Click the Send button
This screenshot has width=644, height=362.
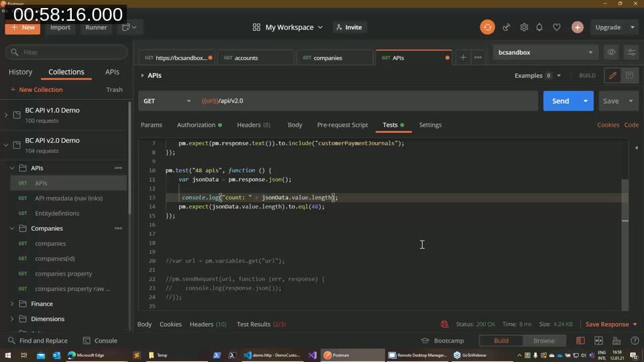click(x=560, y=101)
